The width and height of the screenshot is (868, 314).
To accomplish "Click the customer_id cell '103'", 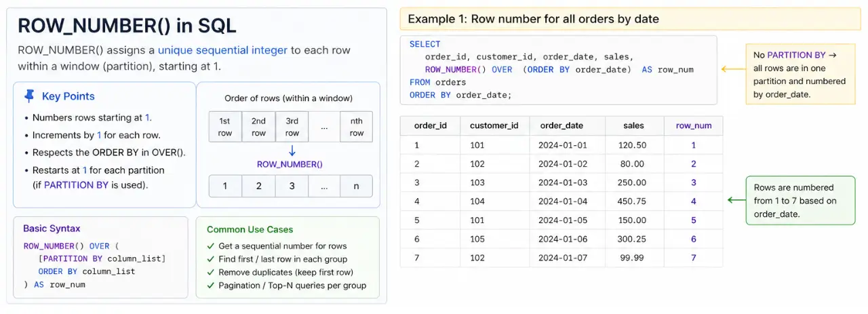I will (x=477, y=182).
